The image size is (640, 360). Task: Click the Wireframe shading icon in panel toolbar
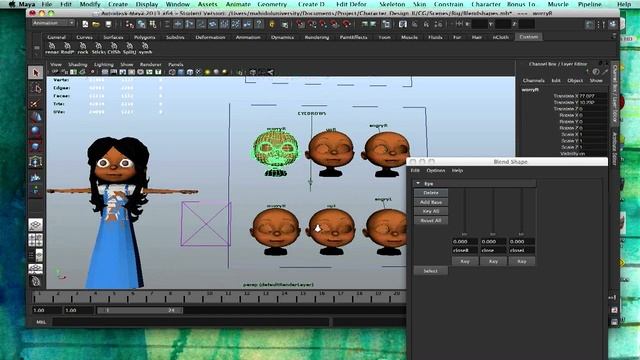pos(172,72)
